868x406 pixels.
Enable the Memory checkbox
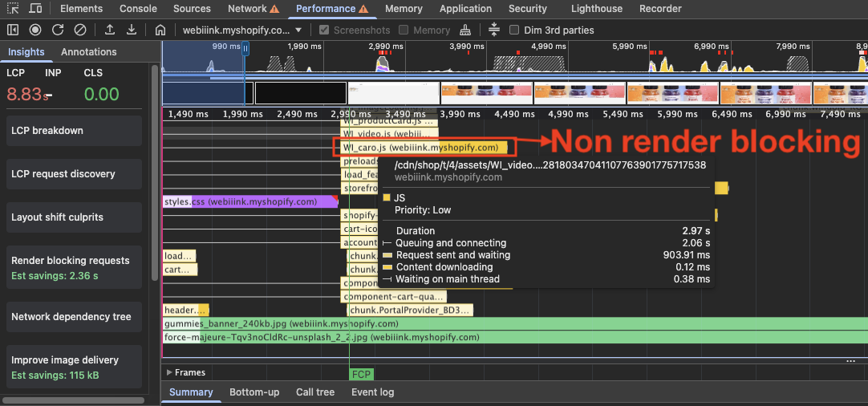404,30
